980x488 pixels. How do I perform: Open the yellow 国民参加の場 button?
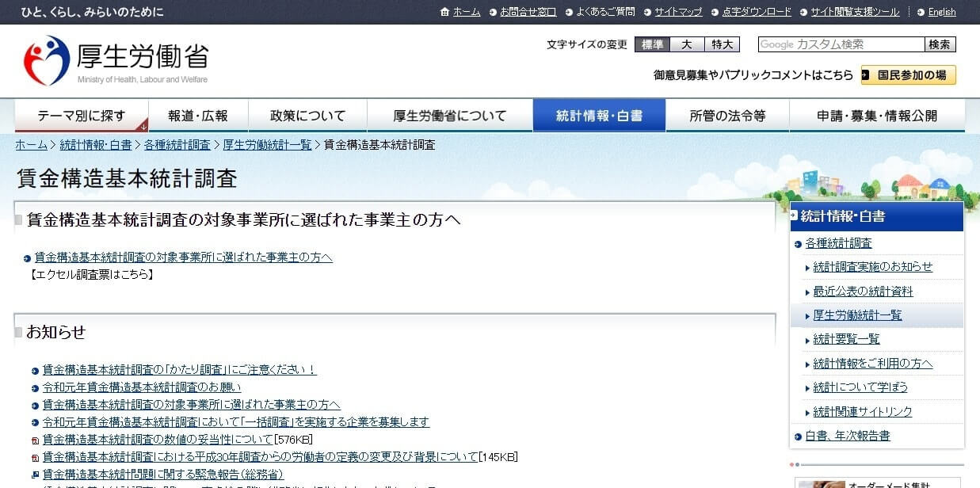pos(908,75)
